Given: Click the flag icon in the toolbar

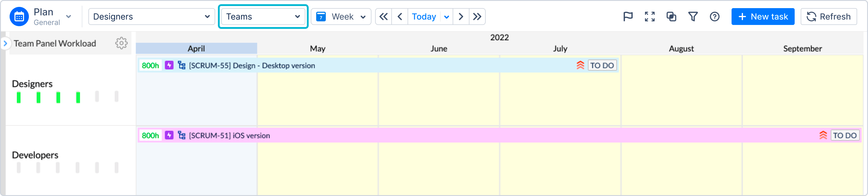Looking at the screenshot, I should click(628, 17).
